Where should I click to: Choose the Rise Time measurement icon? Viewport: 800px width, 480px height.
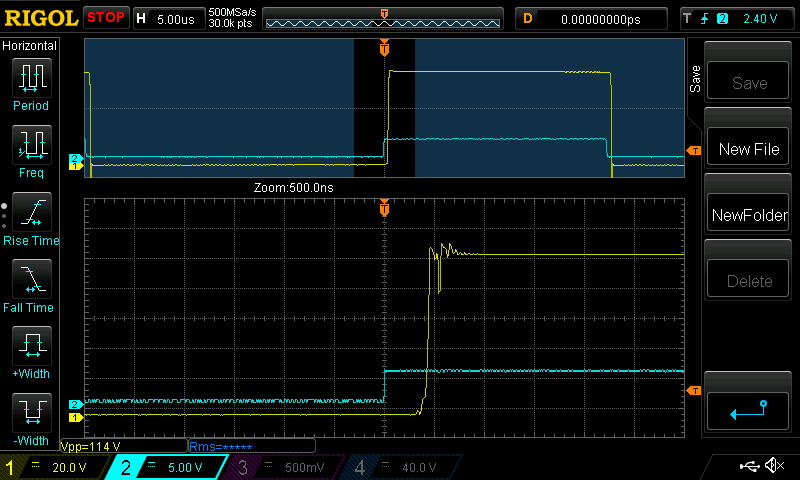(x=30, y=213)
